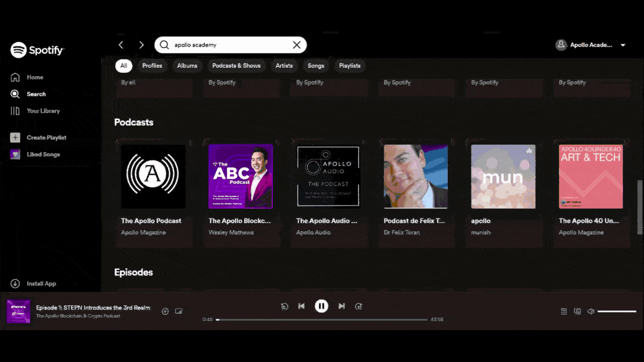644x362 pixels.
Task: Open the Podcast de Felix cover
Action: coord(416,177)
